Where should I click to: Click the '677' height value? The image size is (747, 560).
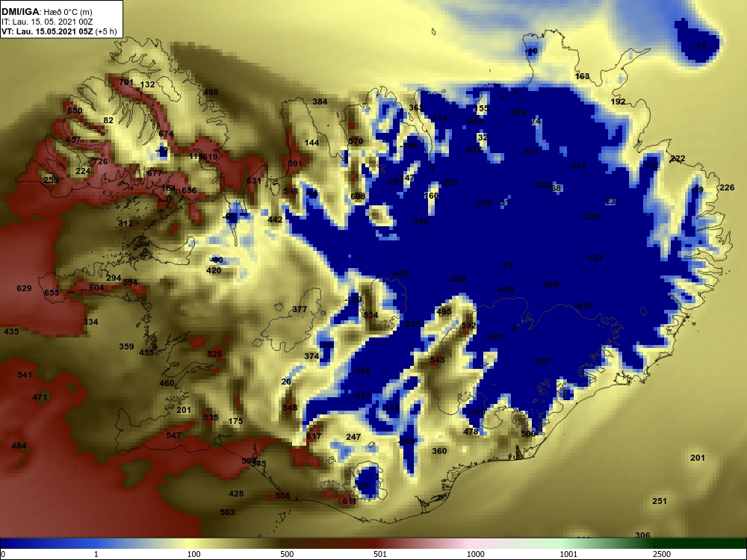tap(155, 173)
